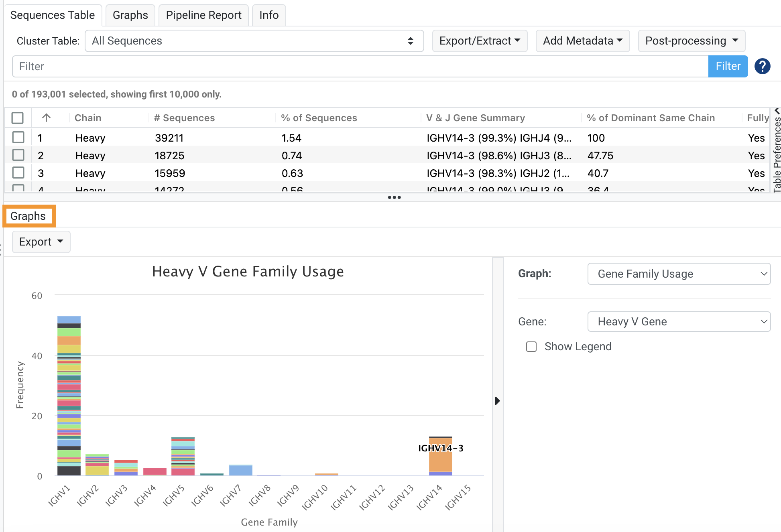Open the Add Metadata menu

click(x=582, y=41)
